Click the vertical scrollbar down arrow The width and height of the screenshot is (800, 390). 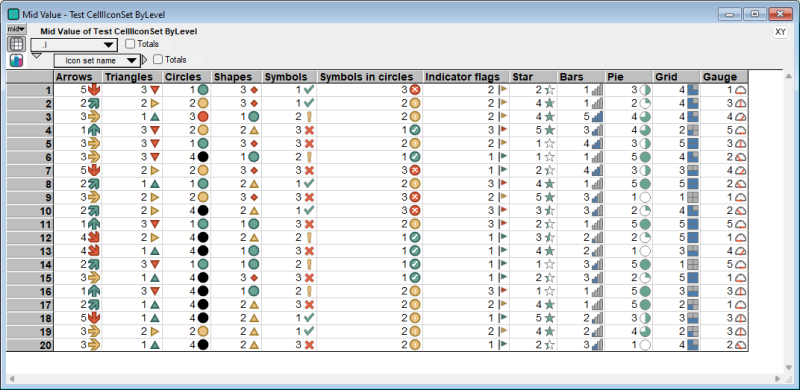[790, 368]
